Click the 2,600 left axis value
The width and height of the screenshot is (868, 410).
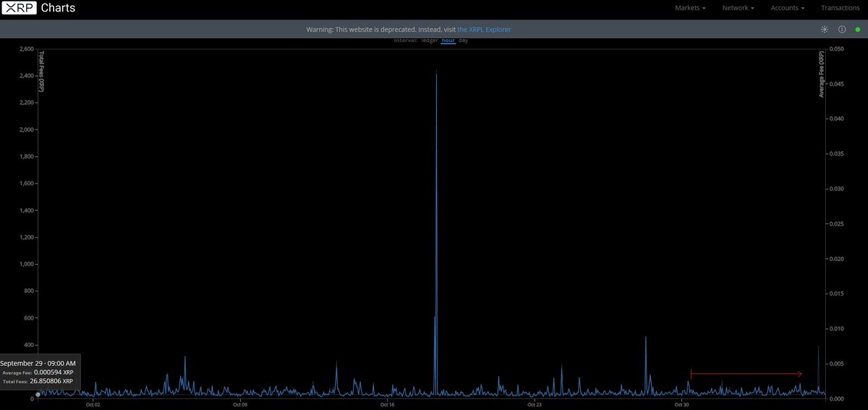[x=25, y=49]
